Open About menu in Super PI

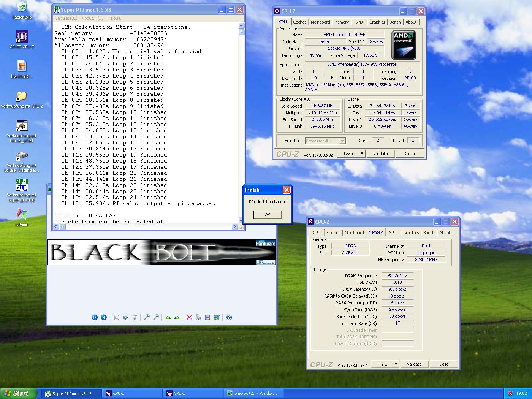[x=92, y=18]
